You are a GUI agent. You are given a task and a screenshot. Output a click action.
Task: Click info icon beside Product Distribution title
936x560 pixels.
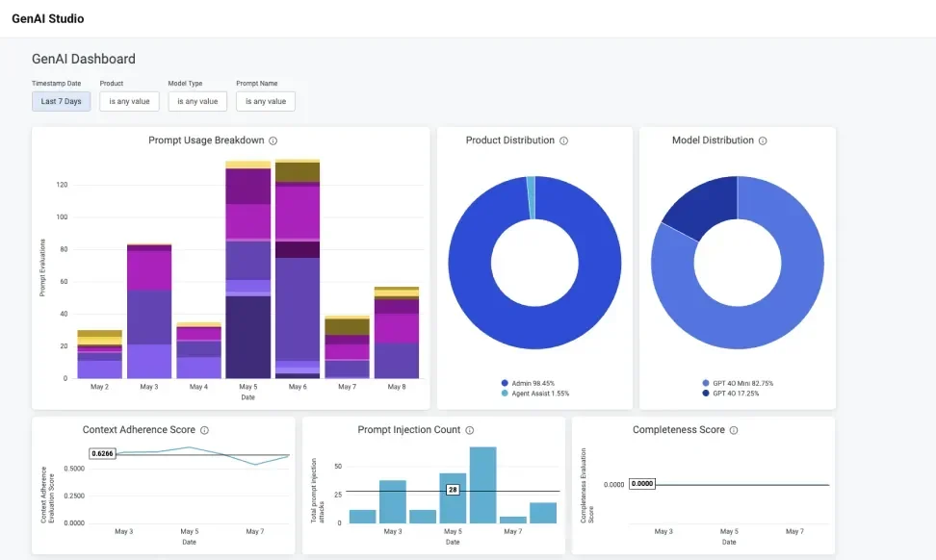(x=564, y=140)
